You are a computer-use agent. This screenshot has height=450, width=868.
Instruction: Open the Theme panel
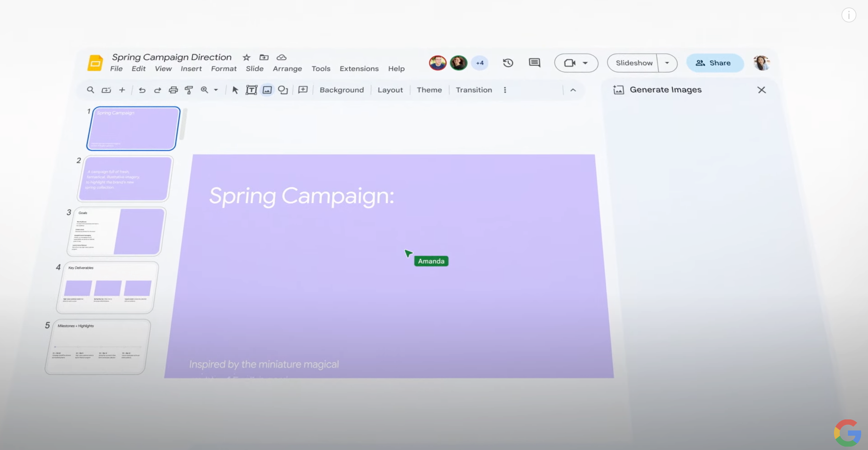click(429, 90)
